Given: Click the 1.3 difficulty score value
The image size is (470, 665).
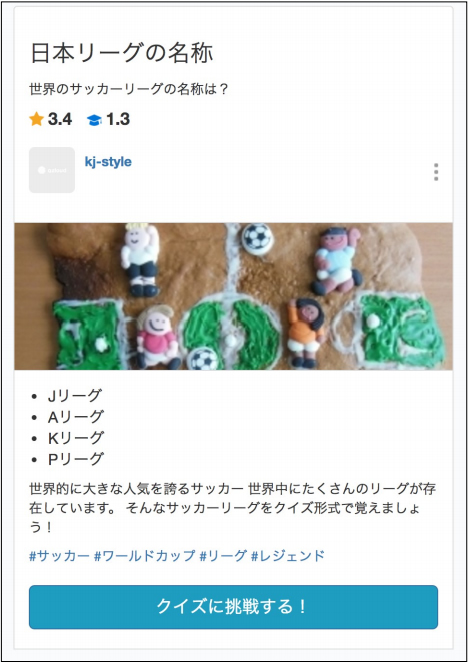Looking at the screenshot, I should [x=118, y=119].
